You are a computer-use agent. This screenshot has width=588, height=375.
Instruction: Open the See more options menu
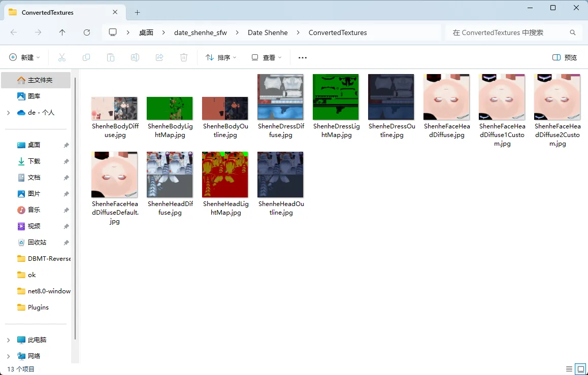(x=303, y=58)
